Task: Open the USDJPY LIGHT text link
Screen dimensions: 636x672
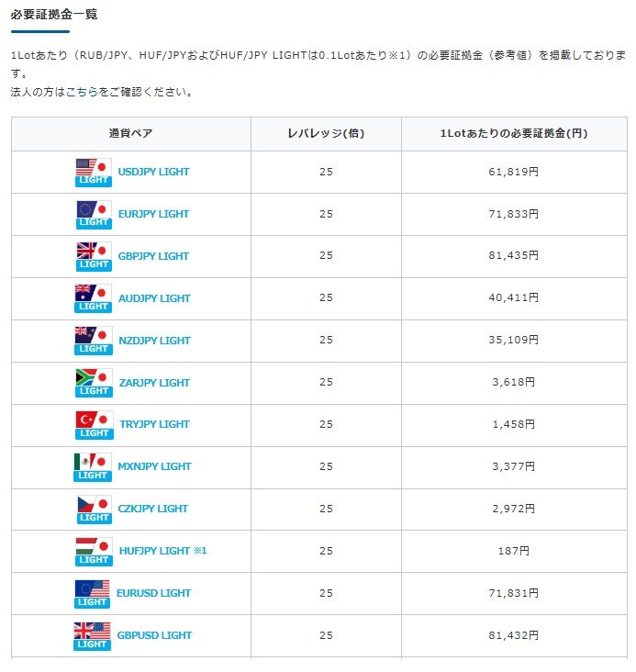Action: [x=154, y=172]
